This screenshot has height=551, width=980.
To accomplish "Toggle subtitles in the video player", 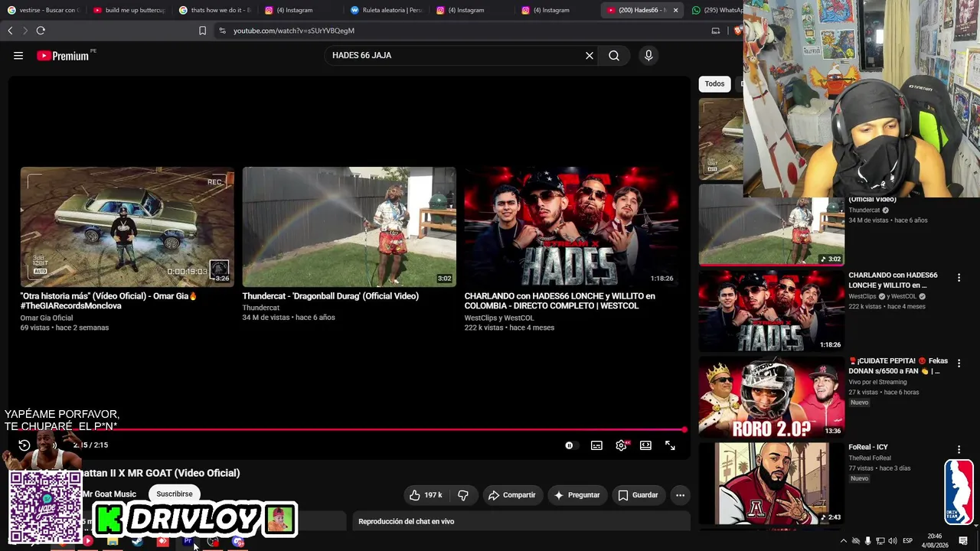I will pos(596,445).
